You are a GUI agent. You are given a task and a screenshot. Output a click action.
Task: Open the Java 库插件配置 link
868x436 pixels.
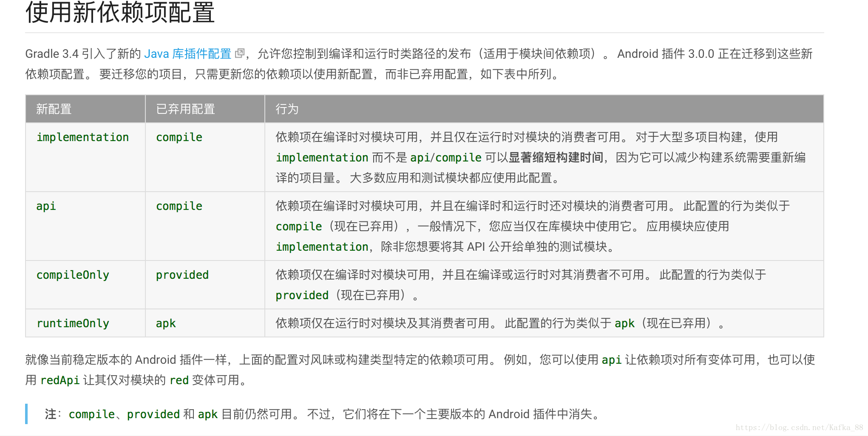tap(187, 54)
